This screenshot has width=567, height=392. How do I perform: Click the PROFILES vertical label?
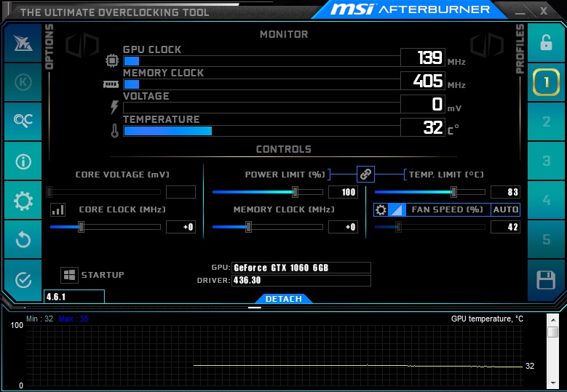pyautogui.click(x=520, y=49)
